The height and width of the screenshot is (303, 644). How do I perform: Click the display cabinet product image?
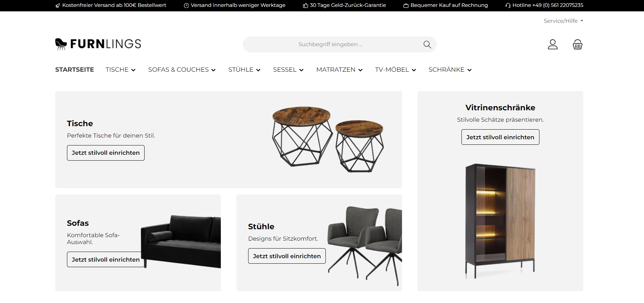click(500, 221)
